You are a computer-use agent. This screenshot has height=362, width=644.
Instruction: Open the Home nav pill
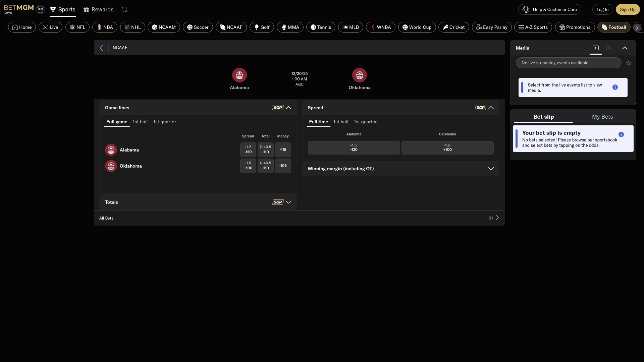tap(22, 27)
